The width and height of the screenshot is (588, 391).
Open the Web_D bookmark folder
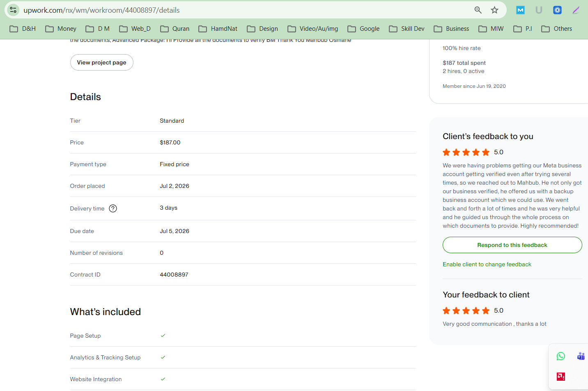[135, 29]
